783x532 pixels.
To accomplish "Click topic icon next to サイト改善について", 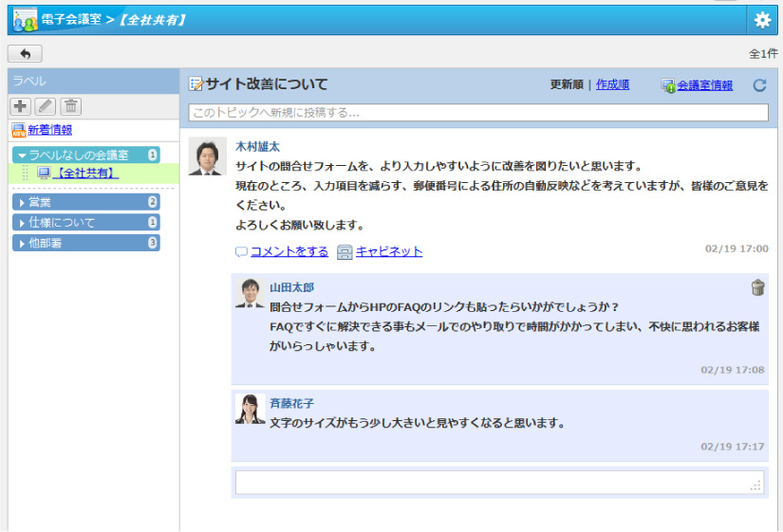I will [196, 83].
